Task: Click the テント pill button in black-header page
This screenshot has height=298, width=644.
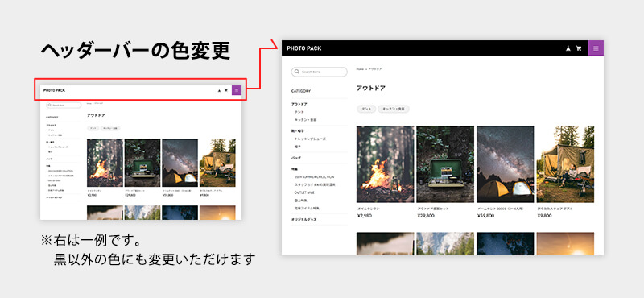Action: point(366,109)
